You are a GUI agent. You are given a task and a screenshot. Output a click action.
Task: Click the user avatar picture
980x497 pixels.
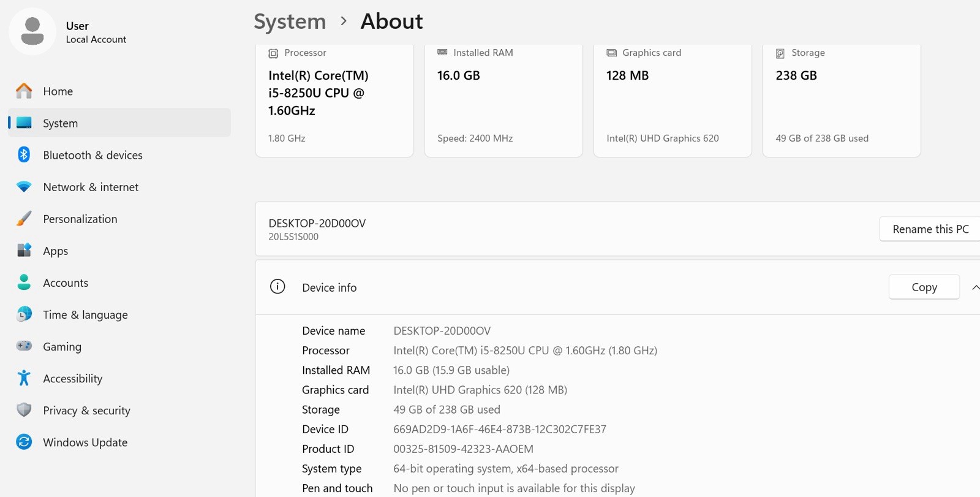tap(32, 31)
